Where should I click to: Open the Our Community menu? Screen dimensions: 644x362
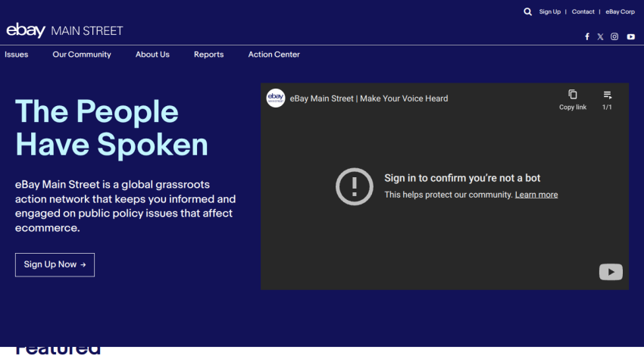82,55
